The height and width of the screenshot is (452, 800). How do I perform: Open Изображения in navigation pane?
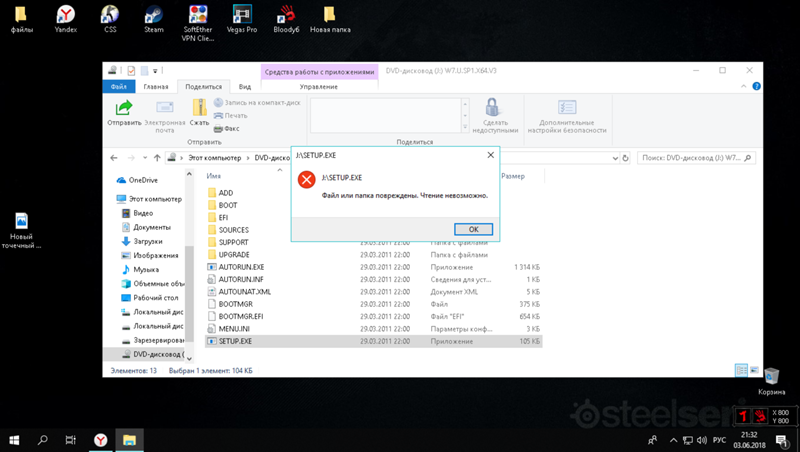149,255
